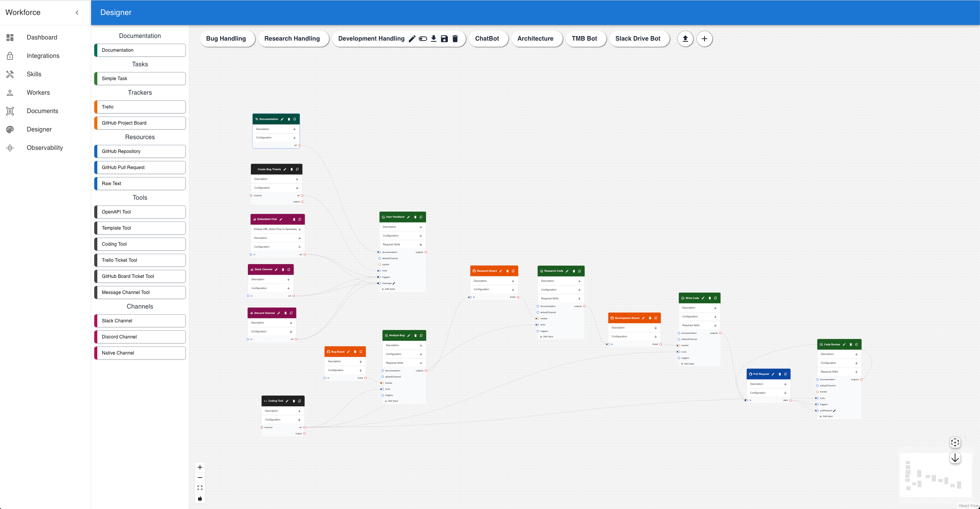980x509 pixels.
Task: Click the upload flow button
Action: 685,39
